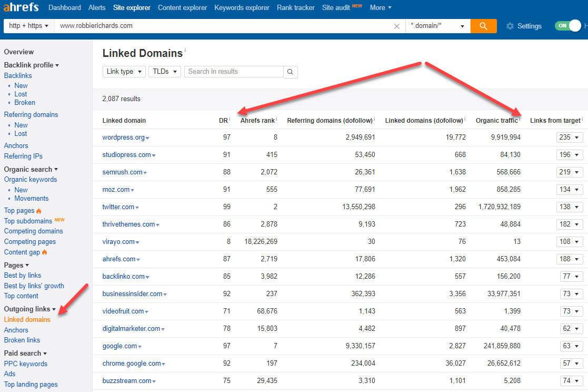
Task: Click the info icon beside Linked Domains title
Action: coord(185,51)
